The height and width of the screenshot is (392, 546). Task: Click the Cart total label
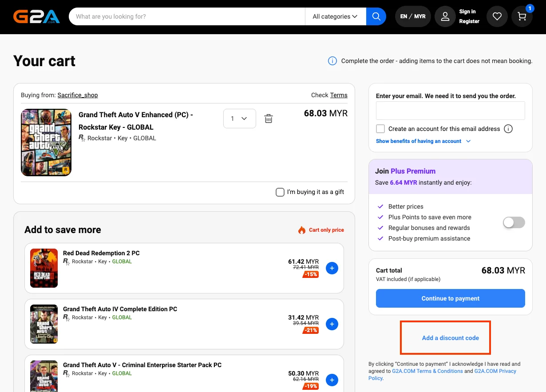point(389,270)
